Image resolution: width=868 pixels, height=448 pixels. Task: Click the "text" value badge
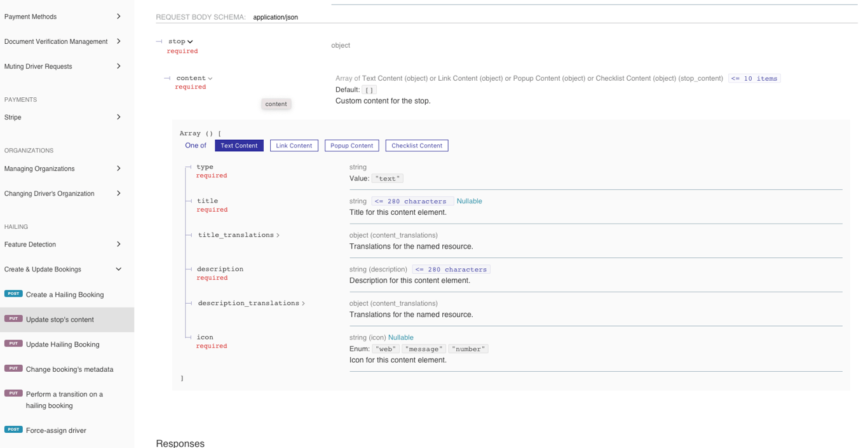[x=388, y=179]
